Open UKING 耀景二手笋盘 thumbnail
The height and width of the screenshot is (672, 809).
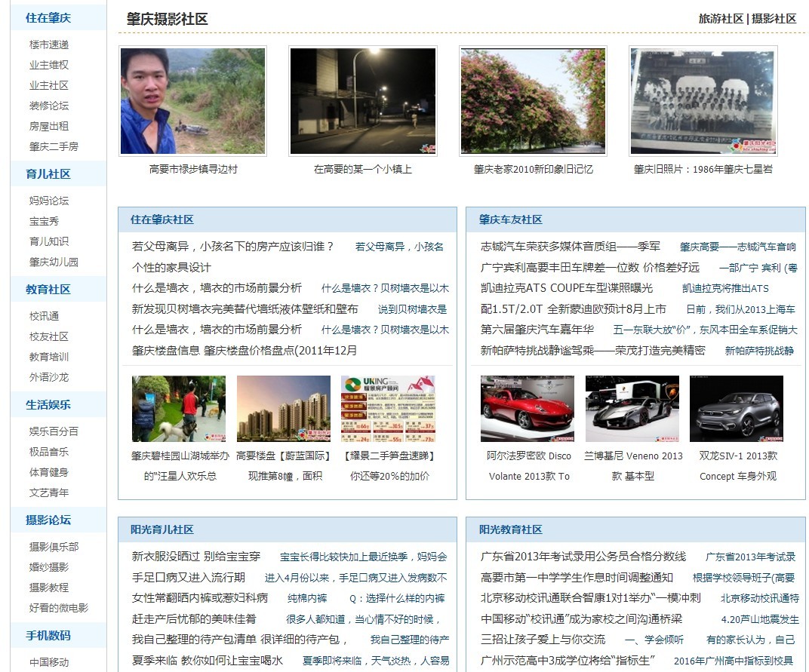(x=389, y=409)
